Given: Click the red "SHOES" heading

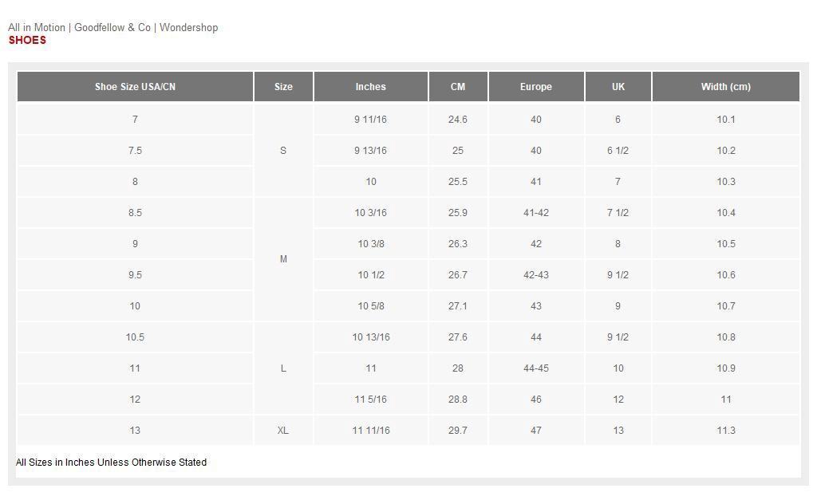Looking at the screenshot, I should 27,40.
